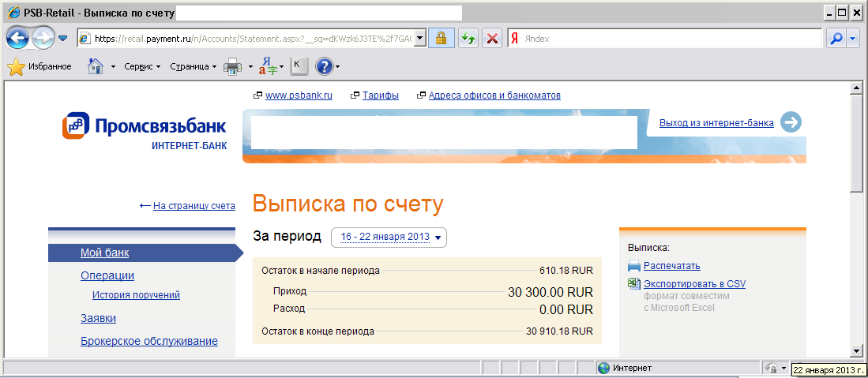The image size is (868, 378).
Task: Expand the Home button dropdown arrow
Action: click(113, 67)
